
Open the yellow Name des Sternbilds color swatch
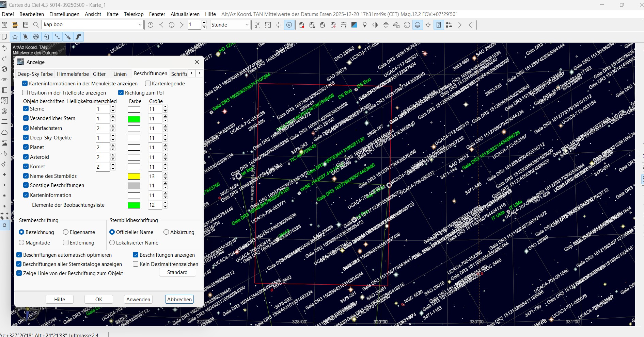[134, 176]
